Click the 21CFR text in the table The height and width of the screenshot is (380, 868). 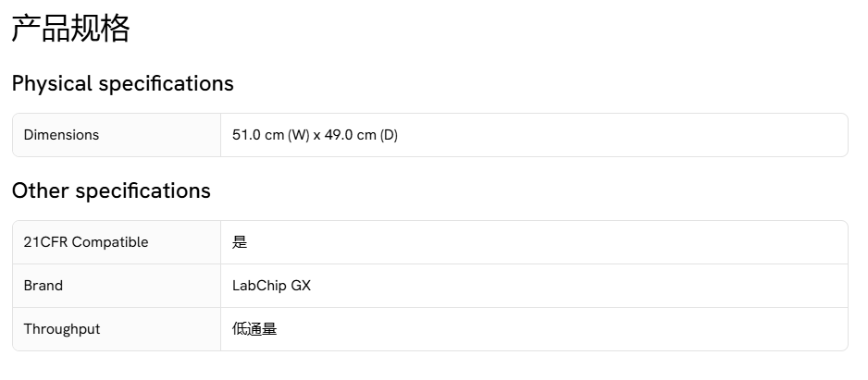pyautogui.click(x=45, y=242)
